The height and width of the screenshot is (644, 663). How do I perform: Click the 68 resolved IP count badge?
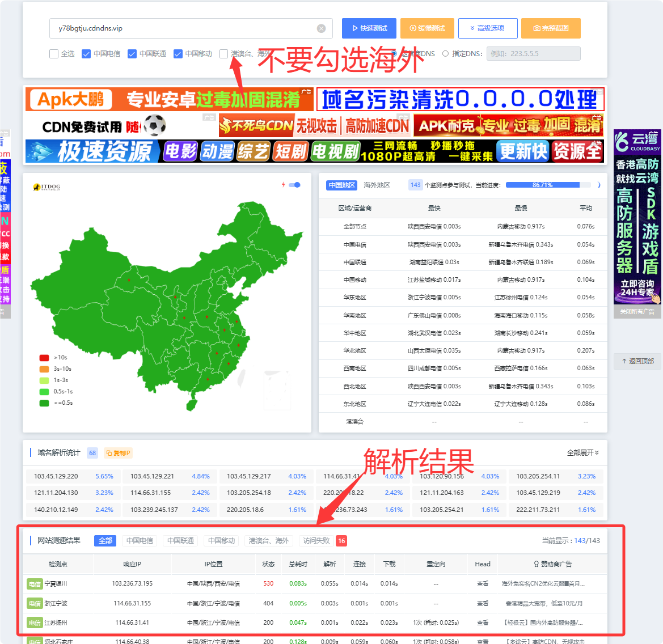(92, 453)
